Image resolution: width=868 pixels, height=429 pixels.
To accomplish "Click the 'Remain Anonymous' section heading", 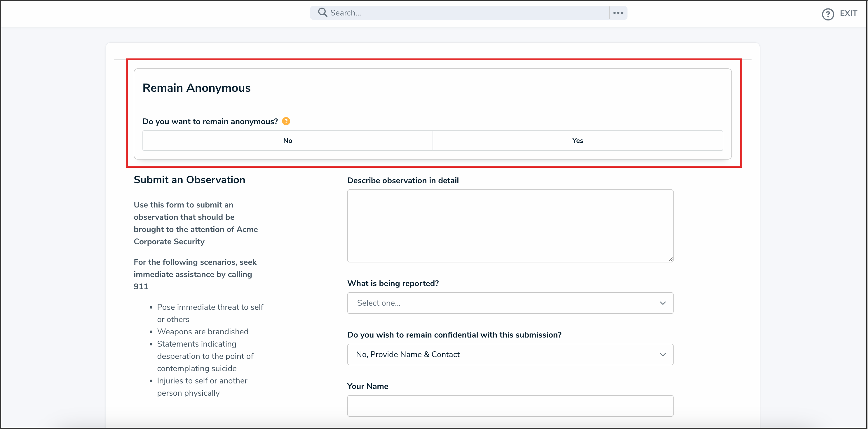I will tap(196, 88).
